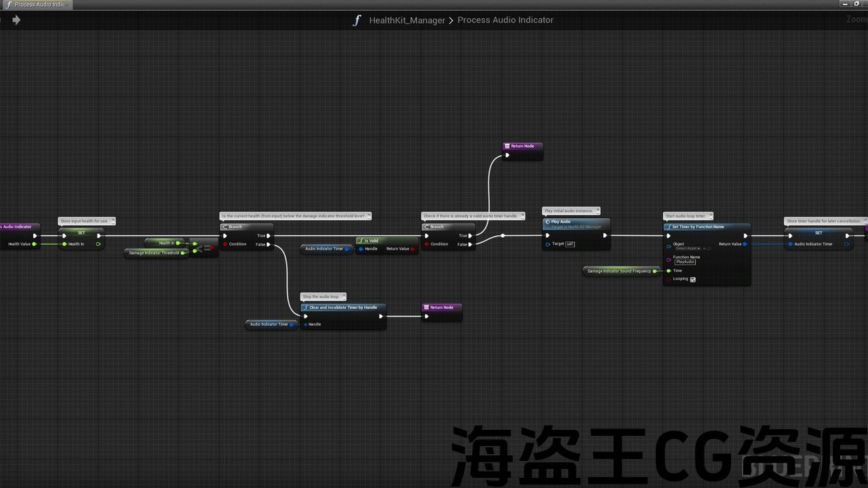Click Clear and Invalidate Timer by Handle header
868x488 pixels.
coord(343,308)
